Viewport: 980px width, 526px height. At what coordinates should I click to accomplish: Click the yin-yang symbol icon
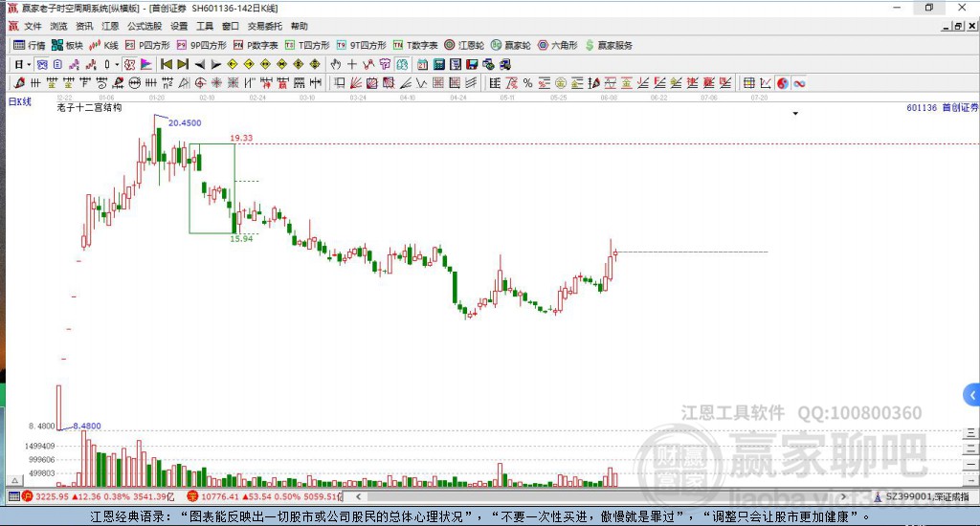click(783, 83)
